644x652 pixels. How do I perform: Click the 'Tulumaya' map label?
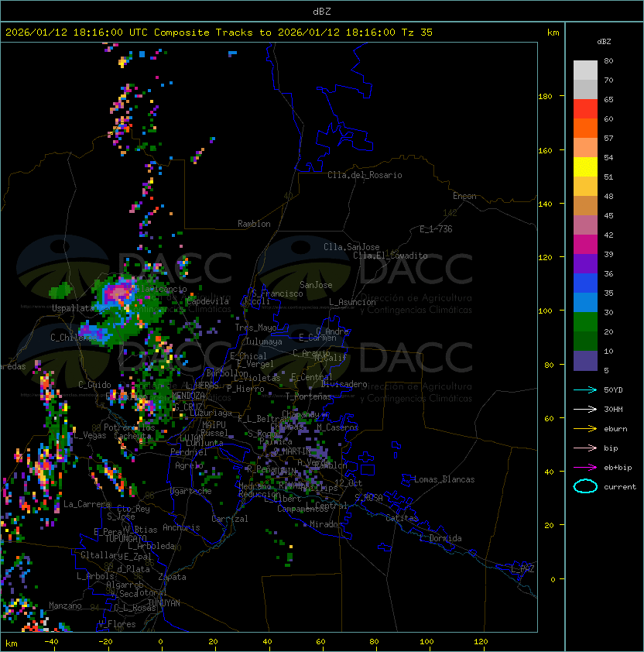[x=264, y=341]
